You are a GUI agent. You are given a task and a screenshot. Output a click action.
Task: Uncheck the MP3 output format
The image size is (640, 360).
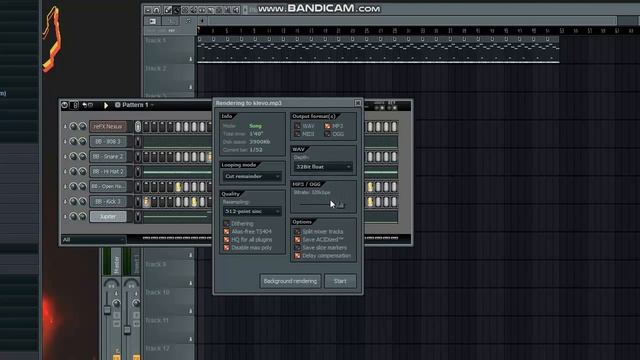point(327,126)
